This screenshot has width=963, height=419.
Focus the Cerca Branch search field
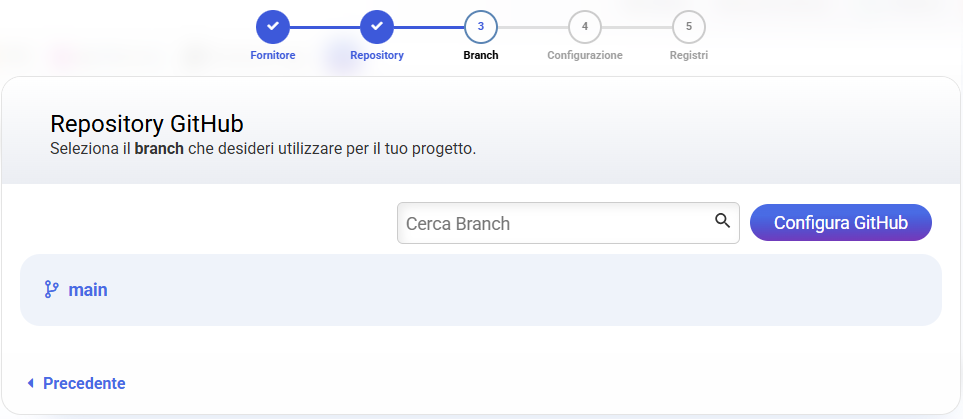tap(555, 223)
